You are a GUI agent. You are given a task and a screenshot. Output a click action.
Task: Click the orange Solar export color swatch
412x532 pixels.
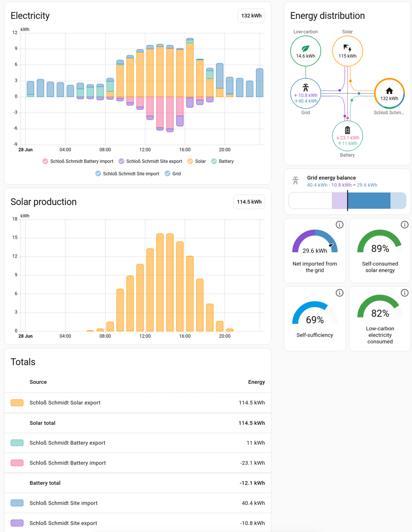(17, 403)
